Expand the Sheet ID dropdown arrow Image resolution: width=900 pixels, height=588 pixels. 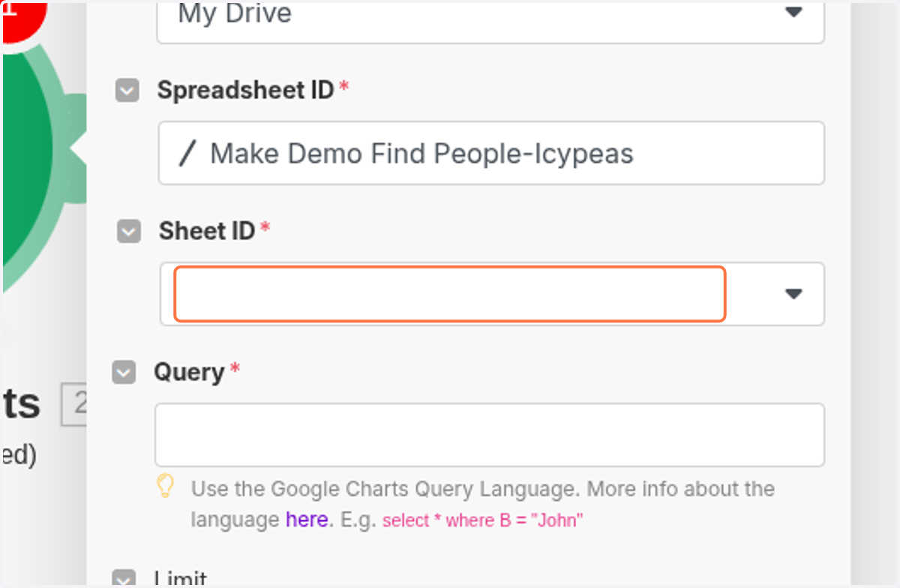coord(793,294)
